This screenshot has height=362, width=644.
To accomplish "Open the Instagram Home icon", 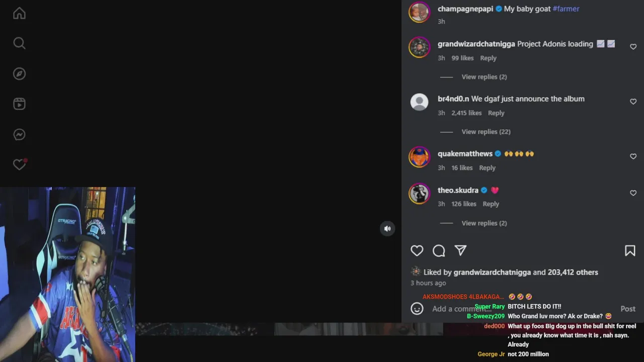I will tap(19, 13).
